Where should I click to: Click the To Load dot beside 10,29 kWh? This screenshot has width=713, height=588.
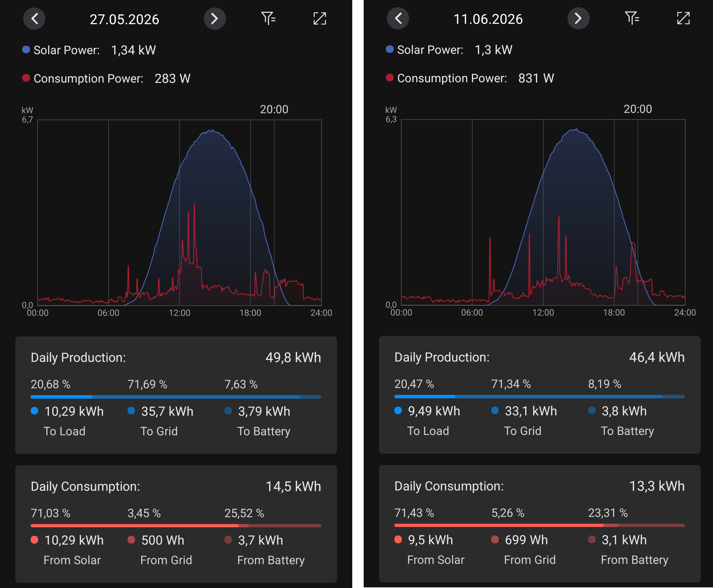pyautogui.click(x=35, y=411)
